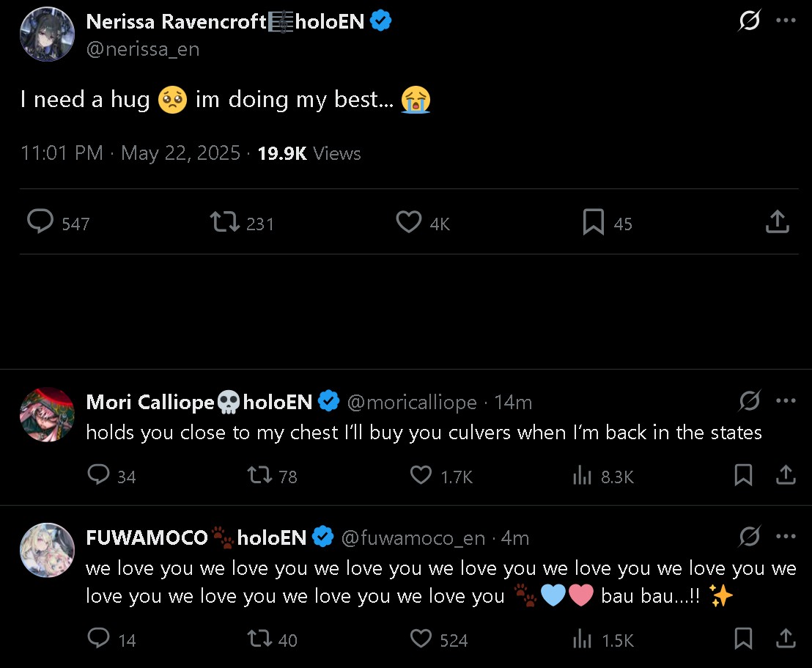Open more menu on FUWAMOCO's reply
The height and width of the screenshot is (668, 812).
786,537
